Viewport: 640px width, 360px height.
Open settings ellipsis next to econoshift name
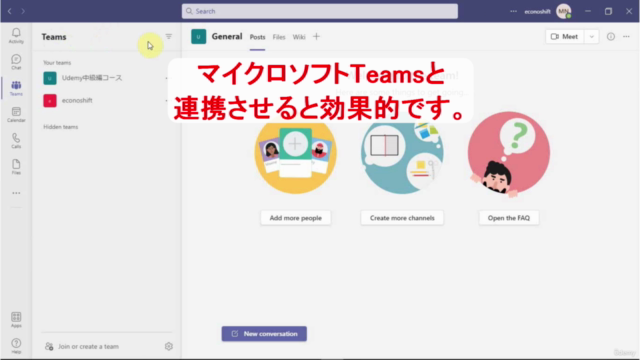pyautogui.click(x=513, y=11)
